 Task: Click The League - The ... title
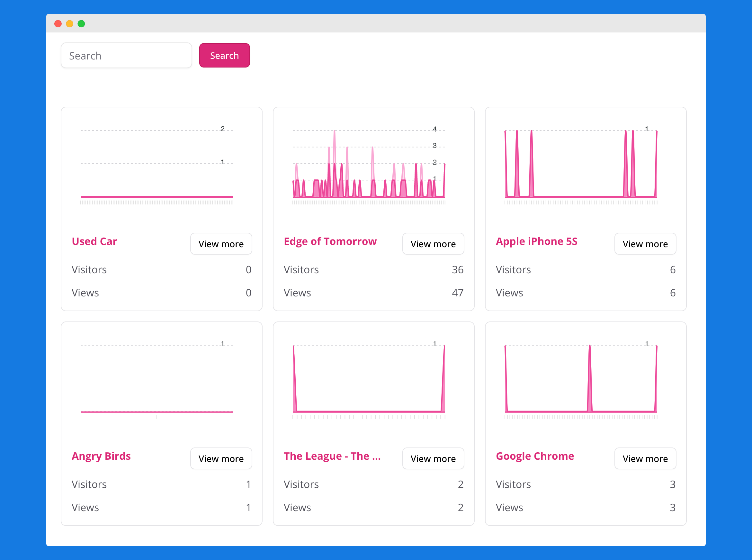[x=332, y=456]
